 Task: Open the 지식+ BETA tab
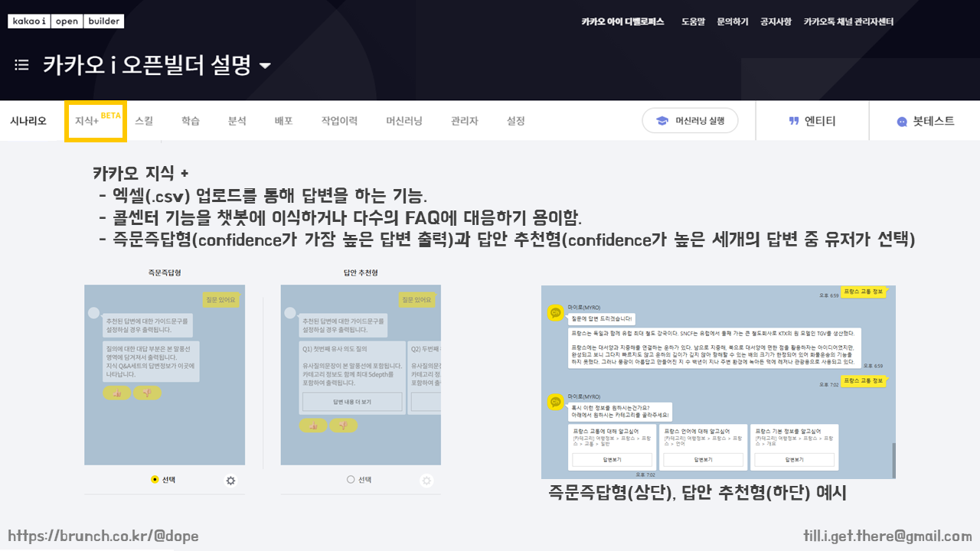[96, 121]
